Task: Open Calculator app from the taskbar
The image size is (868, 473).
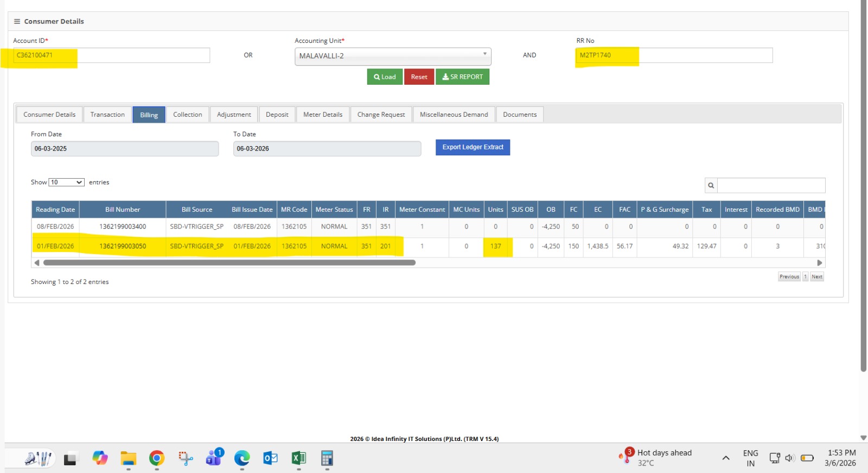Action: coord(327,459)
